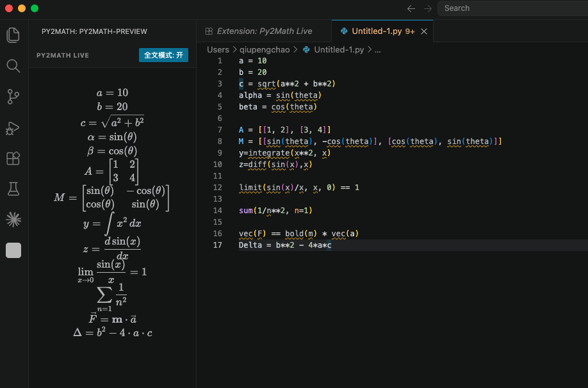
Task: Close the Untitled-1.py tab
Action: [423, 30]
